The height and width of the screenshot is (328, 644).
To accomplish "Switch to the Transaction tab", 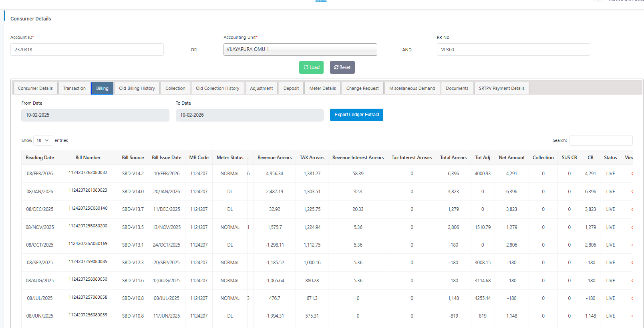I will 74,88.
